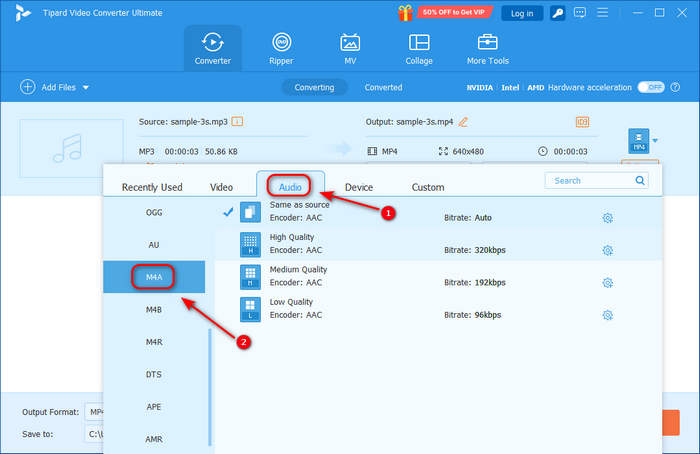
Task: Choose the Same as source preset
Action: [x=438, y=212]
